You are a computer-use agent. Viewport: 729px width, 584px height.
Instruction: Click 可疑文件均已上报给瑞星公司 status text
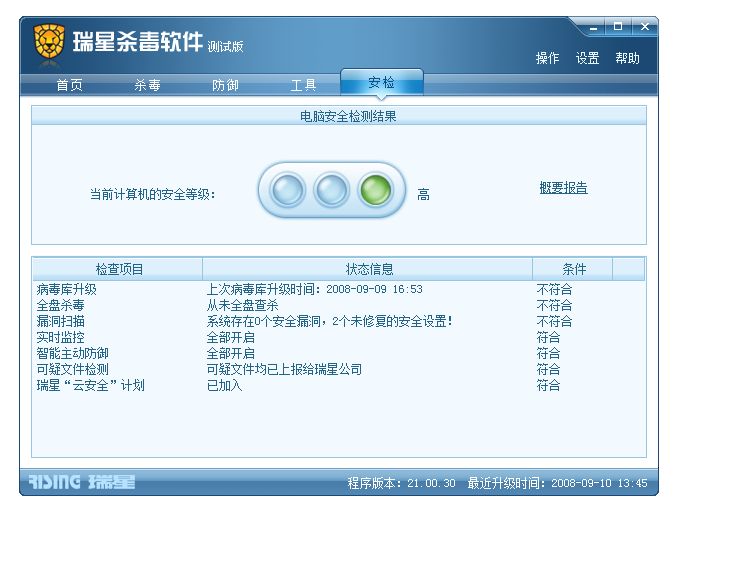(x=284, y=370)
